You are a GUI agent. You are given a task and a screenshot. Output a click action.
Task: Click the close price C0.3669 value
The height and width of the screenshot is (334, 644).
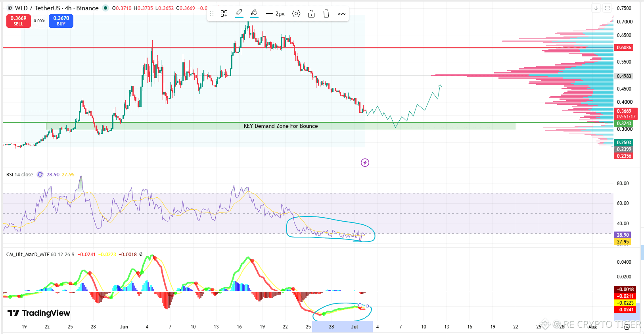(x=186, y=8)
